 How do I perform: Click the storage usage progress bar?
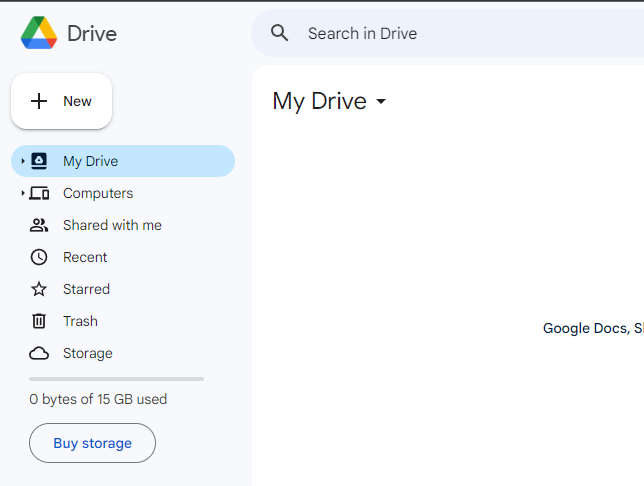[117, 379]
